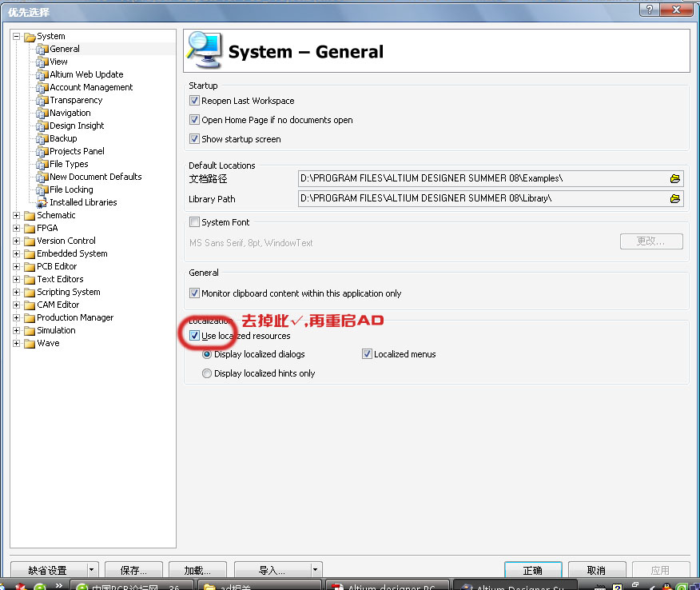Viewport: 700px width, 590px height.
Task: Expand the FPGA tree node
Action: [x=17, y=229]
